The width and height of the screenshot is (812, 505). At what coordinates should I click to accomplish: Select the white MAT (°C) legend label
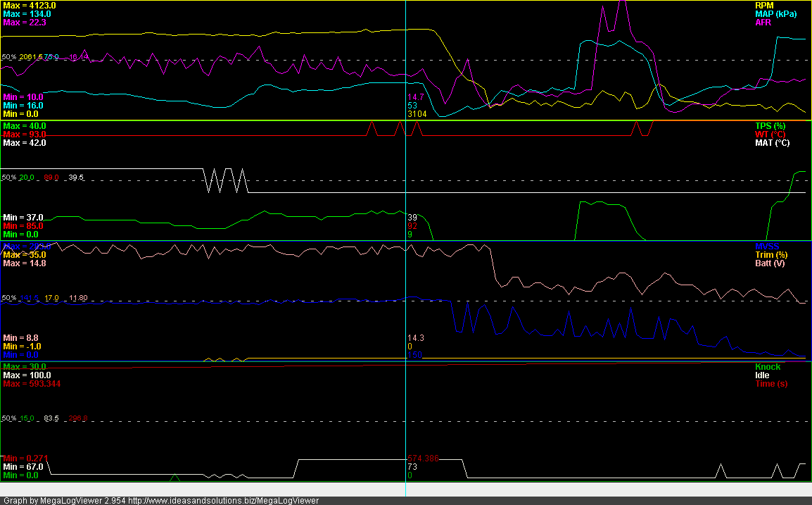(x=772, y=142)
